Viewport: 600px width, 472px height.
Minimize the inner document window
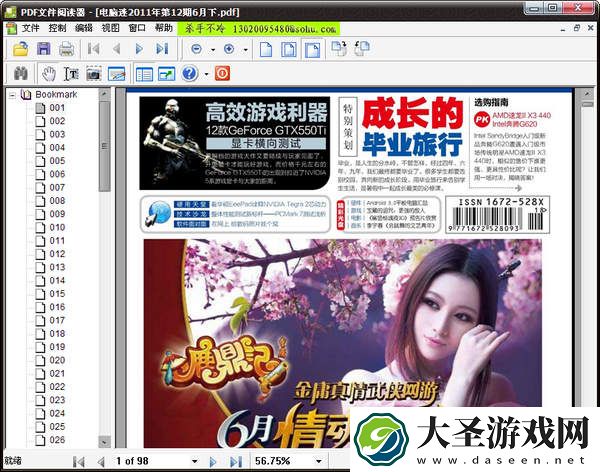(x=563, y=28)
